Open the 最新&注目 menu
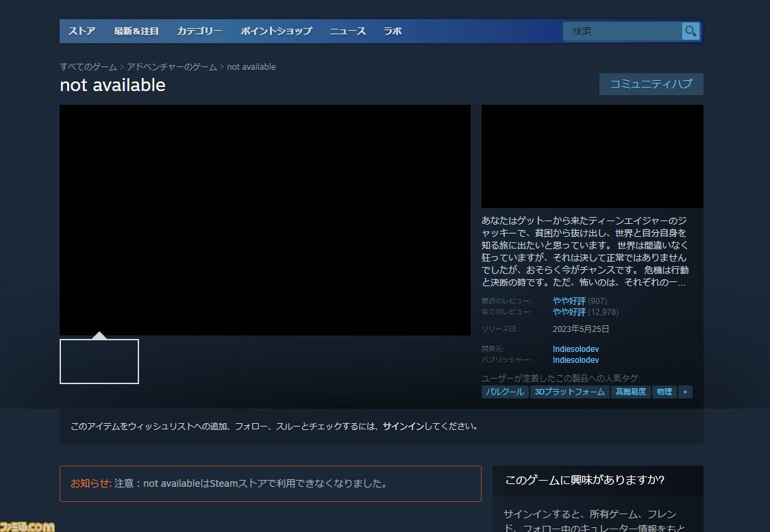Viewport: 770px width, 532px height. 136,31
